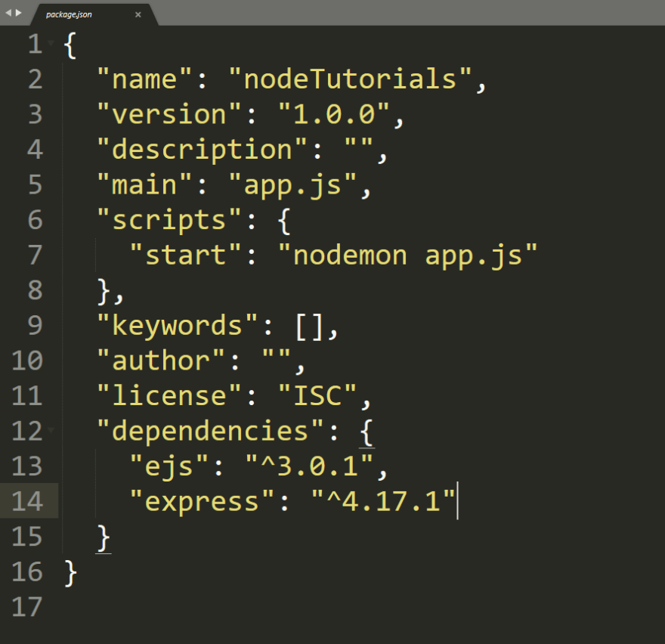Place cursor in "express" key
This screenshot has height=644, width=665.
click(x=202, y=503)
